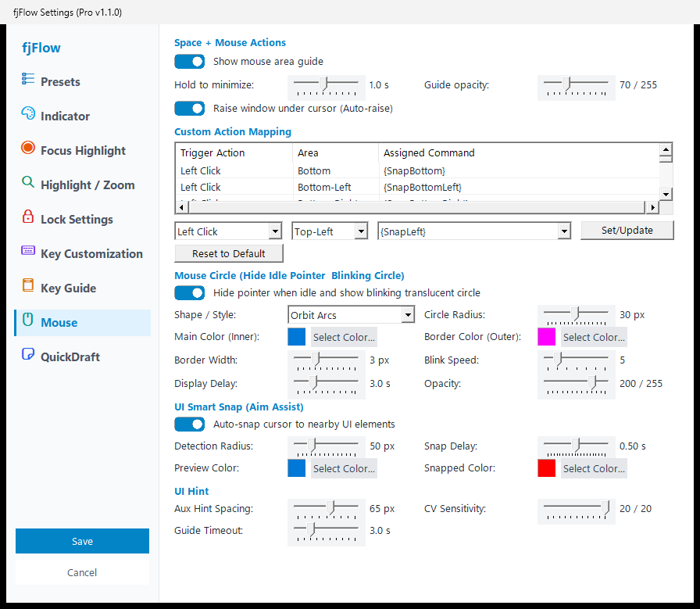
Task: Click the Hold to minimize slider
Action: [x=327, y=87]
